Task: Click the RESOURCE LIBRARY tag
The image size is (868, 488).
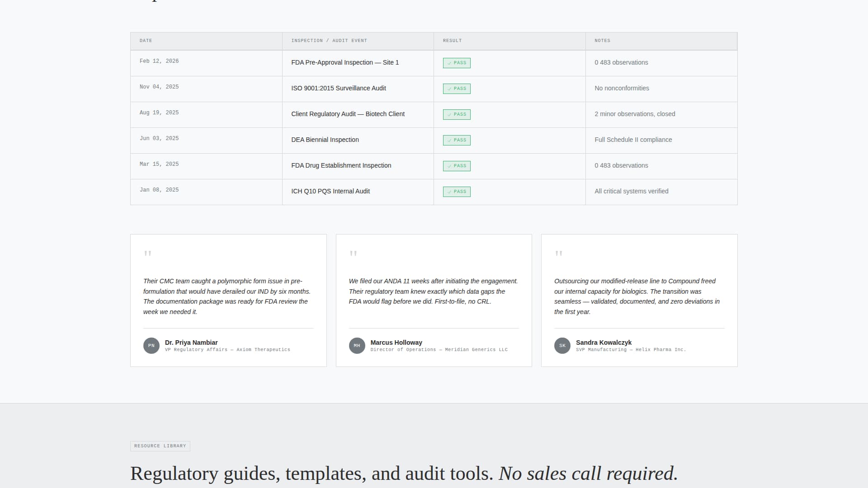Action: [160, 446]
